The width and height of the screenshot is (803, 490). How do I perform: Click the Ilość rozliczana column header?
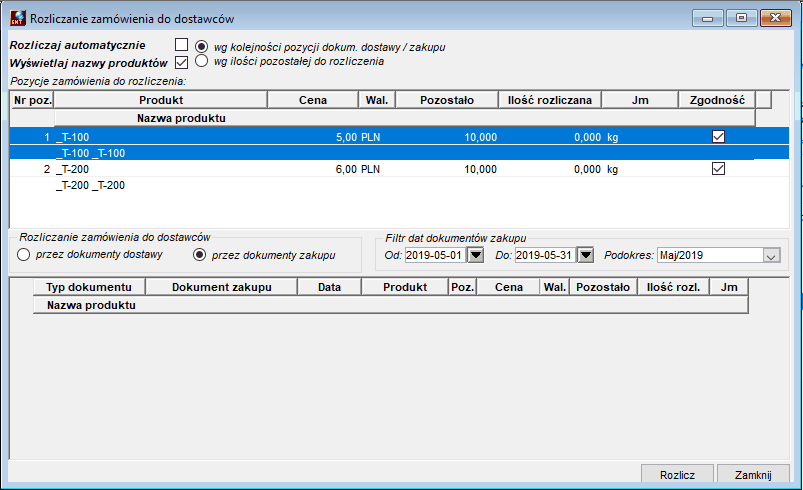pos(550,100)
